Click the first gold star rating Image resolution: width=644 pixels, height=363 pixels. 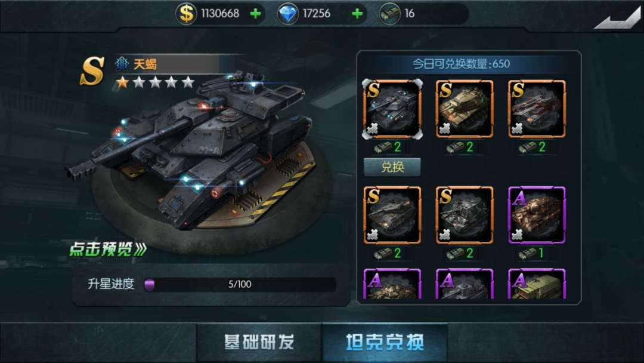click(122, 82)
